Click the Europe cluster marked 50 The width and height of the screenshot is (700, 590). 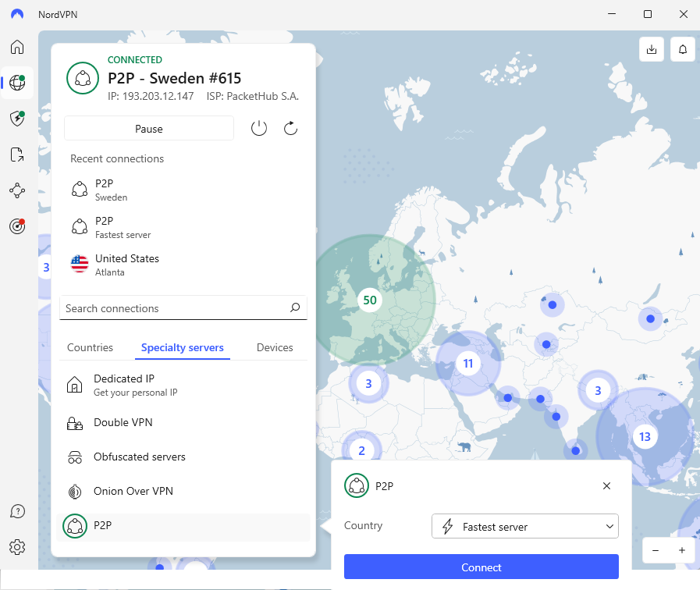click(370, 300)
